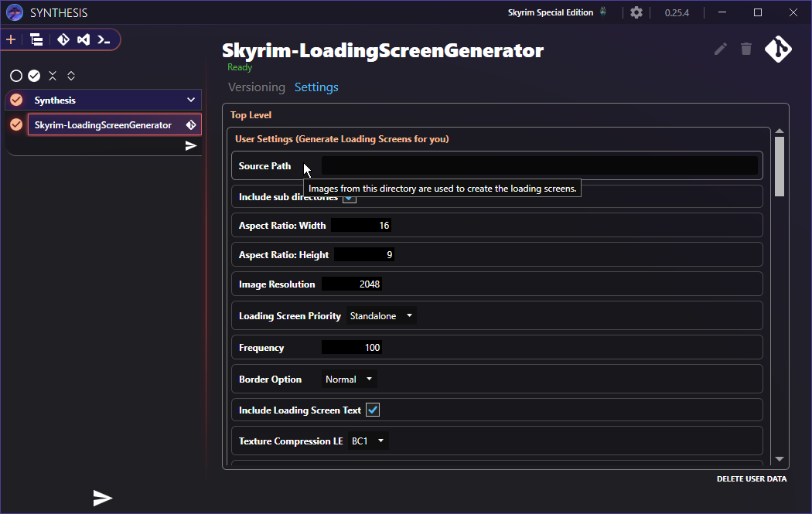Click the profile icon next to Skyrim Special Edition

[602, 12]
